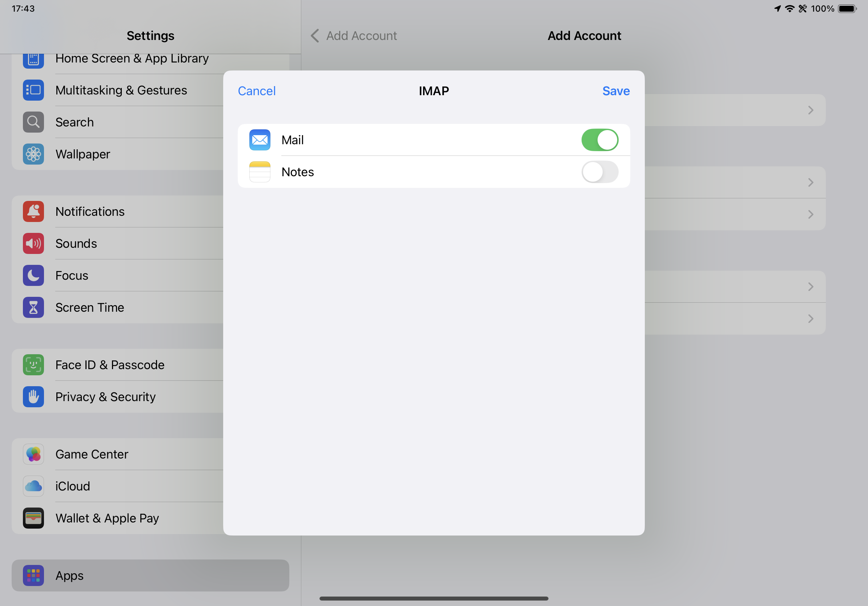Tap the Mail app icon
The image size is (868, 606).
[x=260, y=140]
